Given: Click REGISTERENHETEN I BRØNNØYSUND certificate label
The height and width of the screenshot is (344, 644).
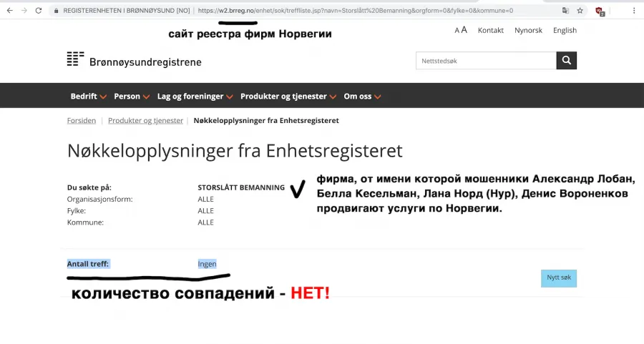Looking at the screenshot, I should [x=127, y=11].
